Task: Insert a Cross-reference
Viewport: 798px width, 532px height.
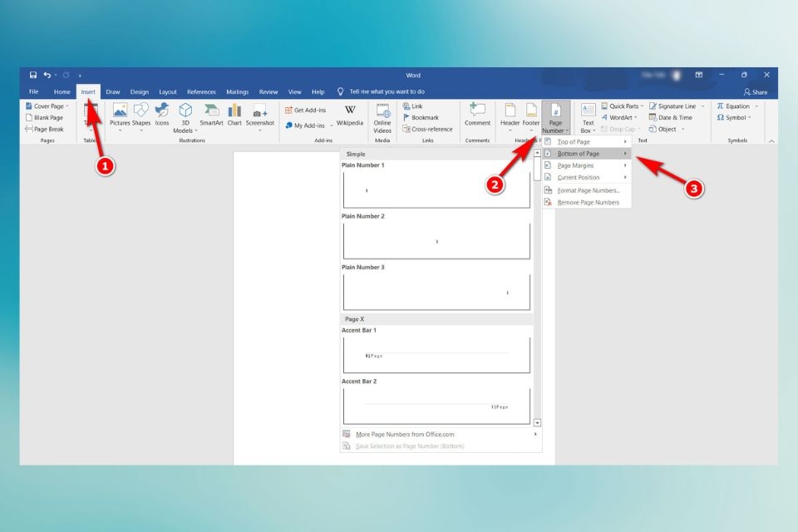Action: pyautogui.click(x=427, y=130)
